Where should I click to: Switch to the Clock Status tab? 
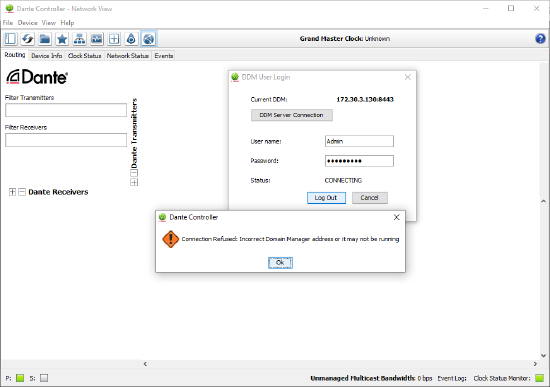click(84, 56)
